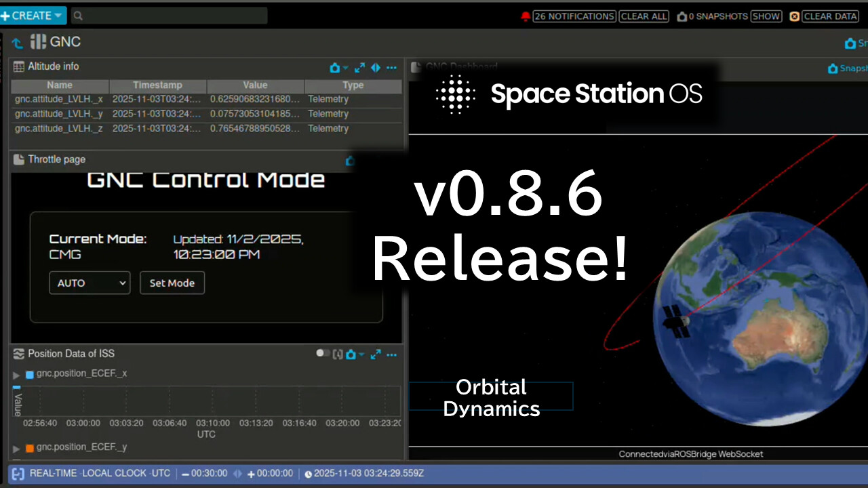This screenshot has width=868, height=488.
Task: Click the Position Data of ISS title
Action: pyautogui.click(x=71, y=353)
